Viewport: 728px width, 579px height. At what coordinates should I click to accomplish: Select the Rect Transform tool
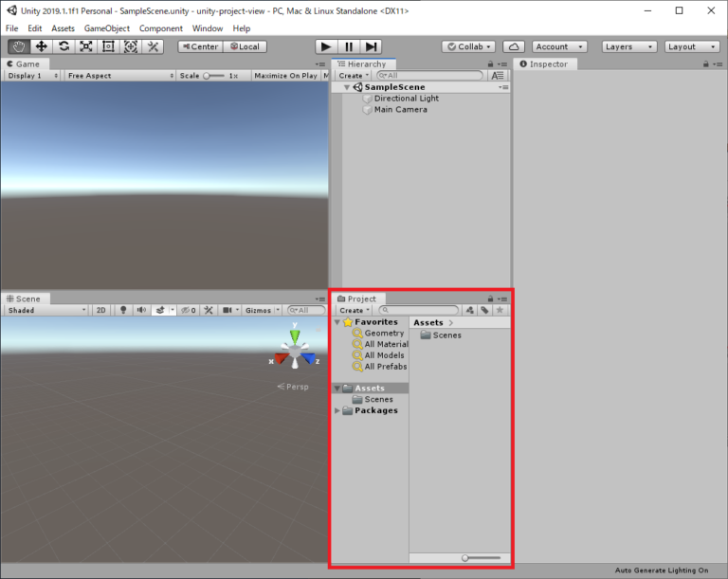click(108, 46)
